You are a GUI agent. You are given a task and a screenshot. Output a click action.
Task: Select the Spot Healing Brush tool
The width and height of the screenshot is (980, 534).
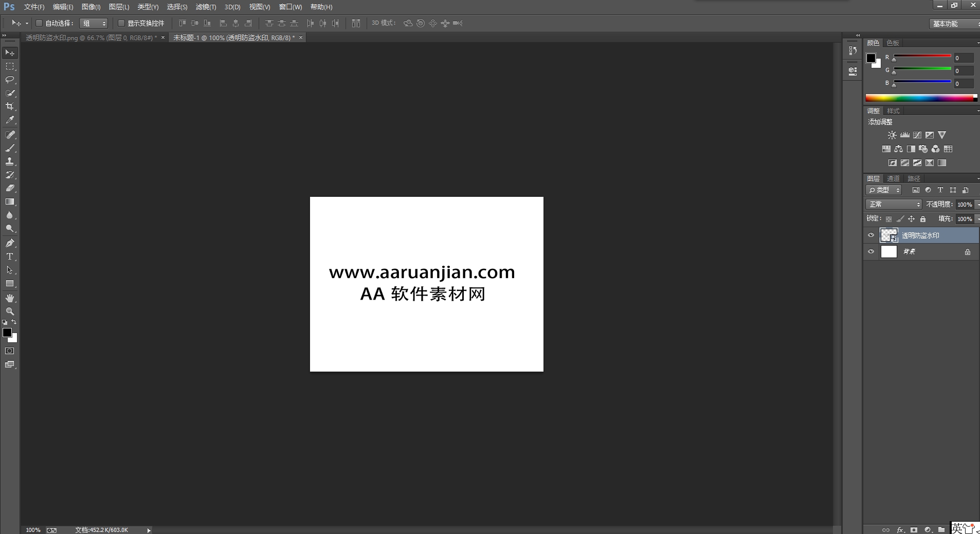click(x=10, y=134)
